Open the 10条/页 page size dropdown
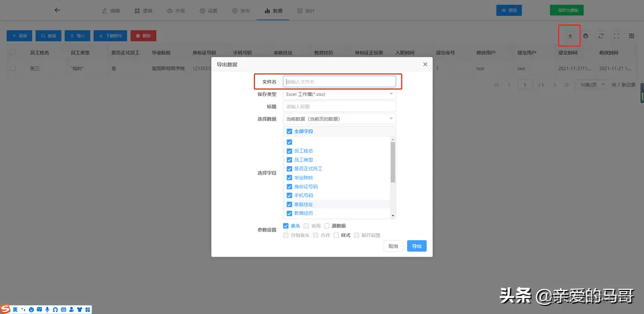Image resolution: width=644 pixels, height=314 pixels. 591,84
